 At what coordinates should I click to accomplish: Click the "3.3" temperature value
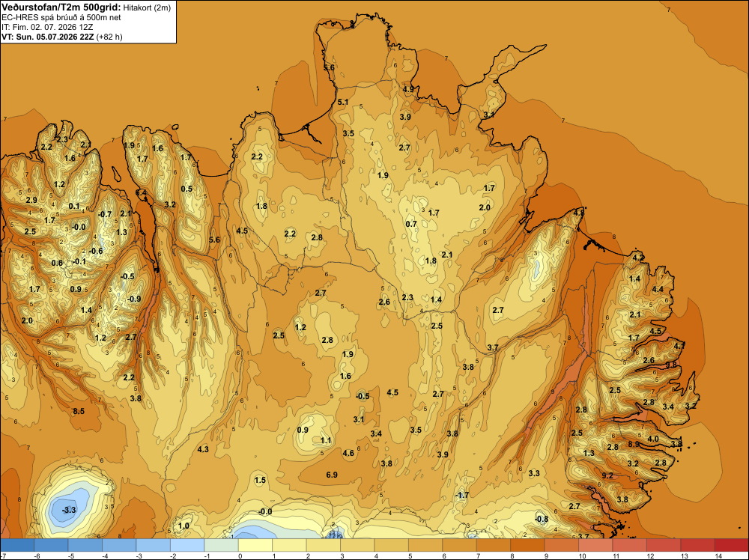pyautogui.click(x=534, y=473)
